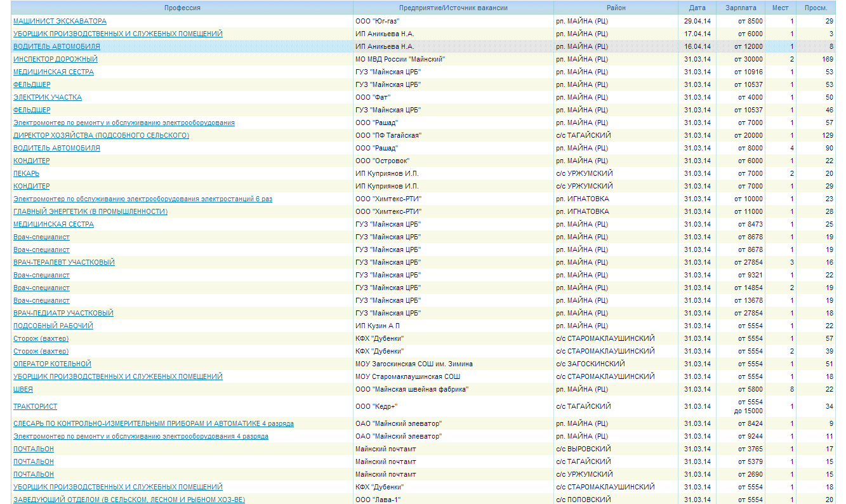Image resolution: width=846 pixels, height=504 pixels.
Task: Open the ПЕКАРЬ vacancy link
Action: (26, 173)
